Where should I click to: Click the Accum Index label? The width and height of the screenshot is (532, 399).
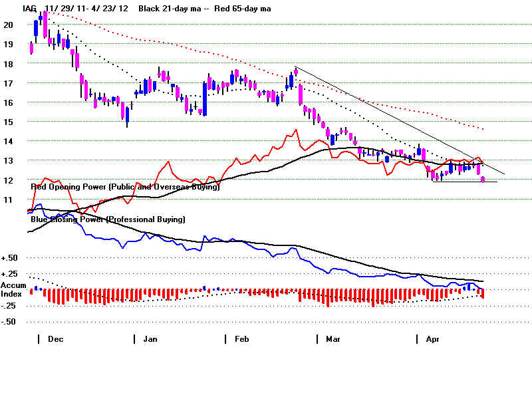click(13, 289)
